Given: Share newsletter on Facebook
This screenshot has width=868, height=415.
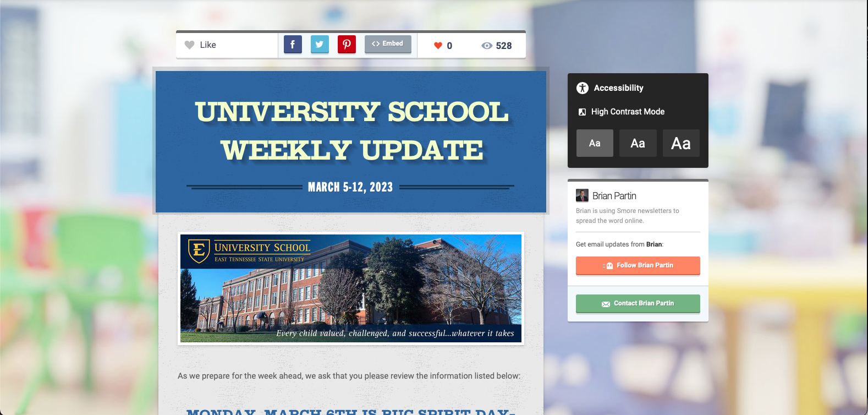Looking at the screenshot, I should (x=293, y=45).
